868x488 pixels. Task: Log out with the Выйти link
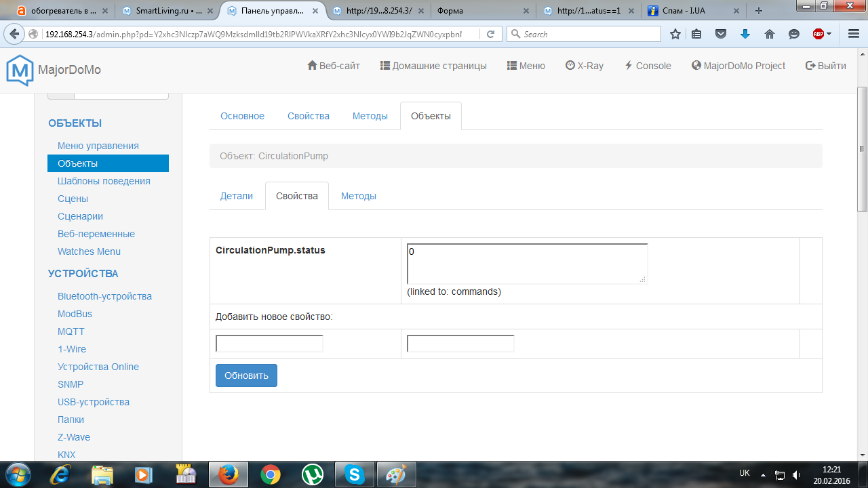(x=826, y=66)
